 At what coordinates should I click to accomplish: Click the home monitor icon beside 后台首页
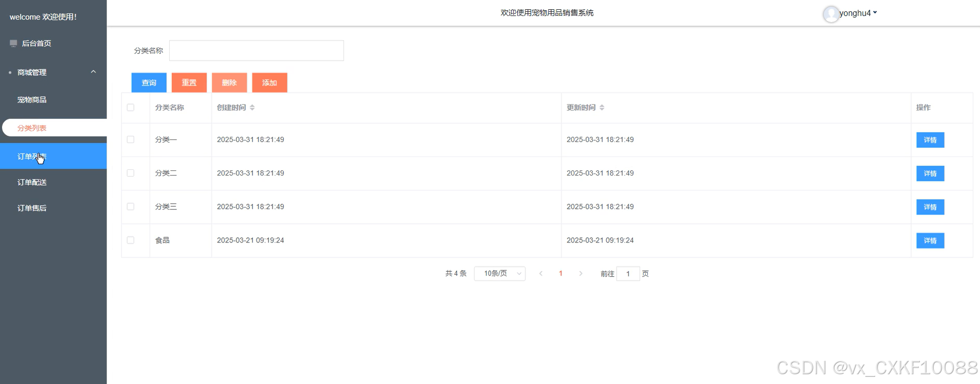coord(13,43)
